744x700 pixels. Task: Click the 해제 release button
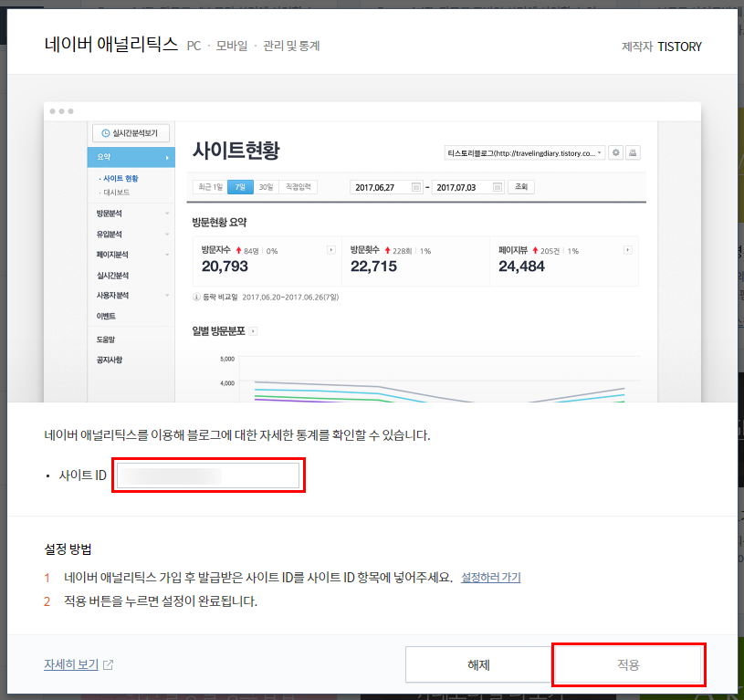coord(478,664)
